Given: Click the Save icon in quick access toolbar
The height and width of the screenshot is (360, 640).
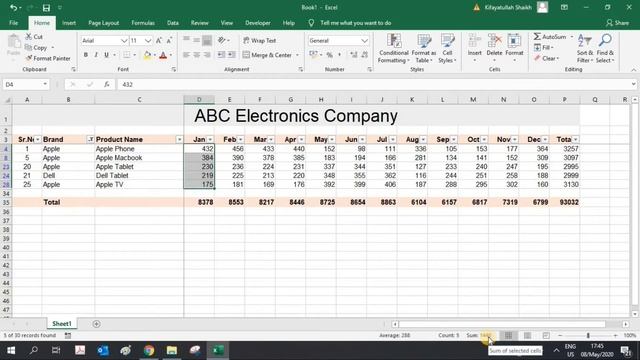Looking at the screenshot, I should [x=46, y=7].
